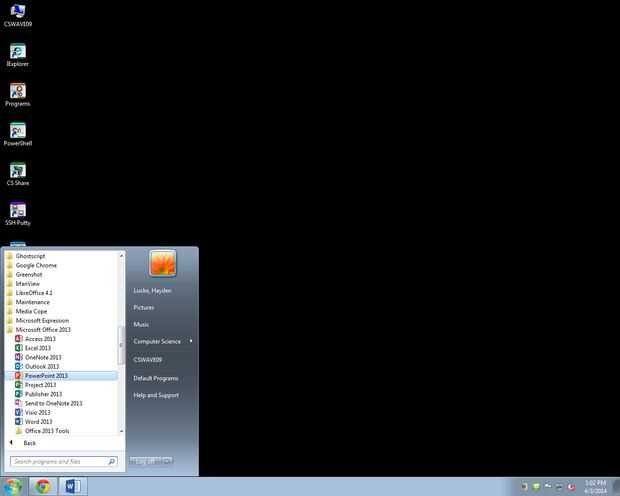Click the programs list scroll down arrow
Image resolution: width=620 pixels, height=496 pixels.
tap(121, 431)
